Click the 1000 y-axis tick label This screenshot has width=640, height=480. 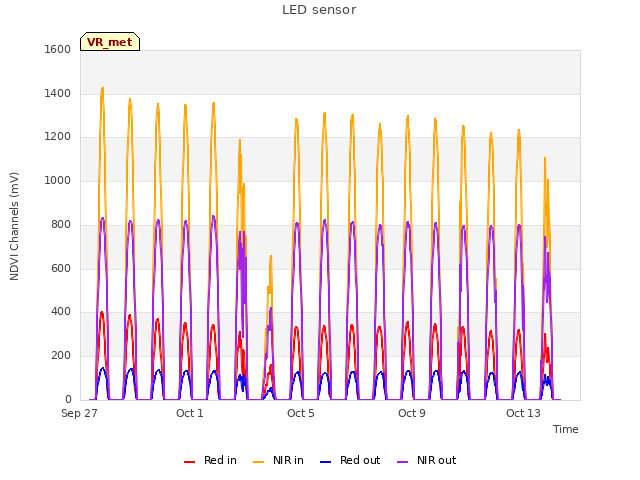click(x=58, y=180)
